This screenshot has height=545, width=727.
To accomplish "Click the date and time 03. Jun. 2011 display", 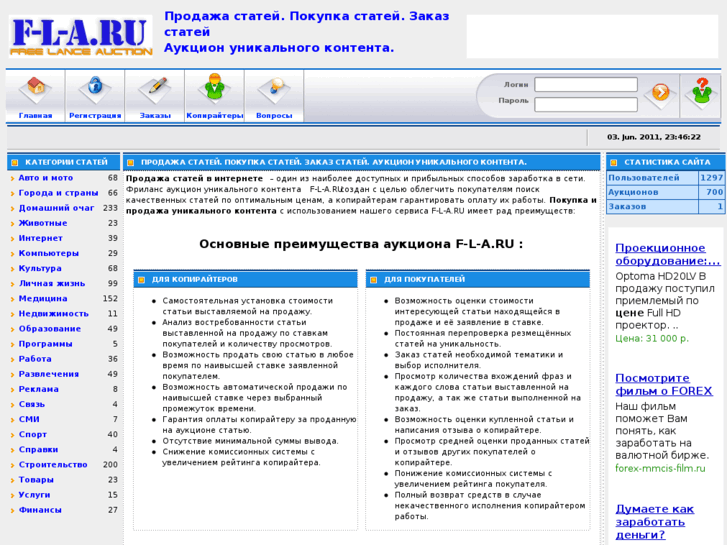I will coord(654,137).
